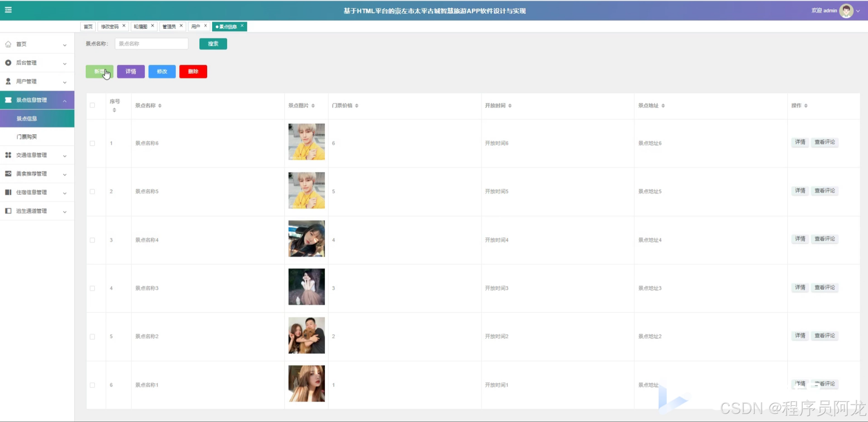Screen dimensions: 868x422
Task: Click the 后台管理 sidebar icon
Action: [x=8, y=63]
